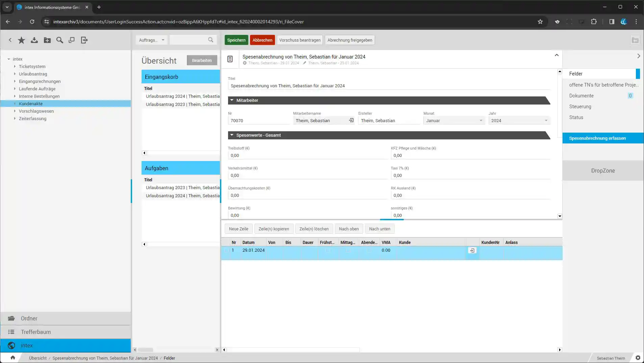Click the Kunde lookup icon in row 1
This screenshot has width=644, height=363.
[x=472, y=251]
